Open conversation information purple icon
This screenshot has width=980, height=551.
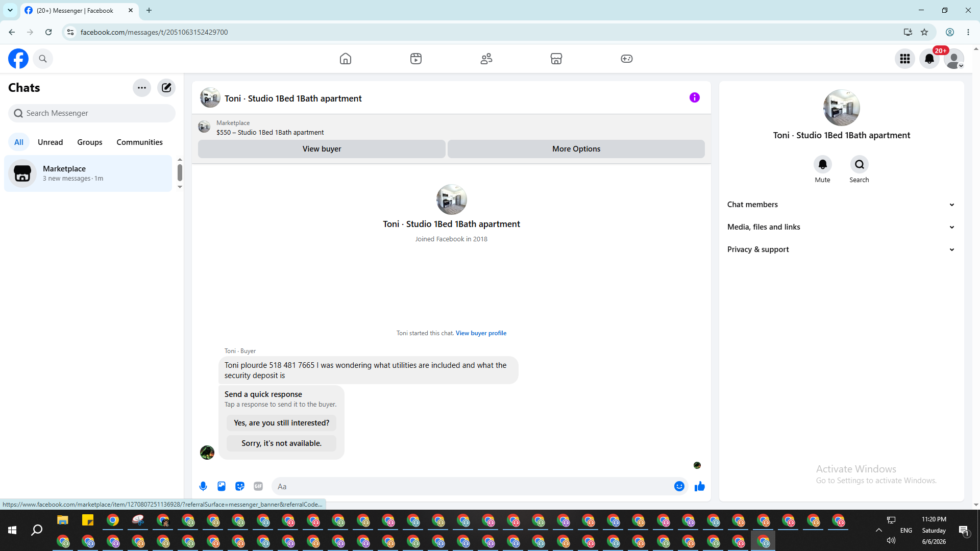click(x=695, y=97)
